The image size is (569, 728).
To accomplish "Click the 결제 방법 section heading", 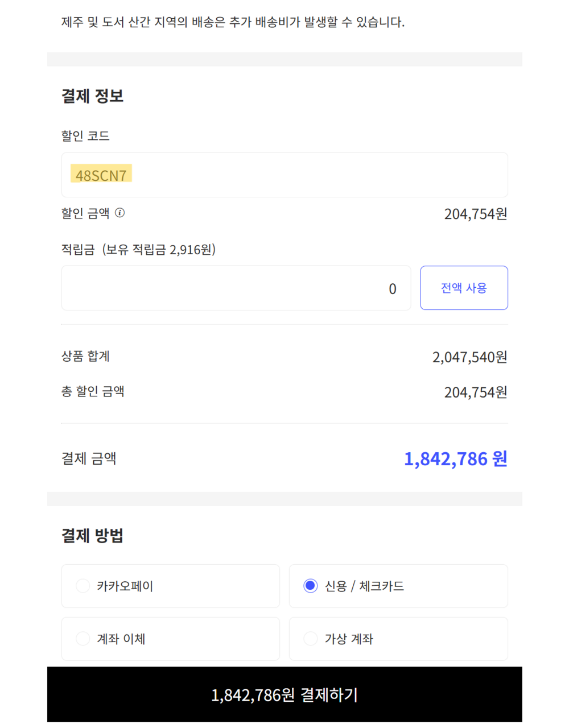I will pos(92,536).
